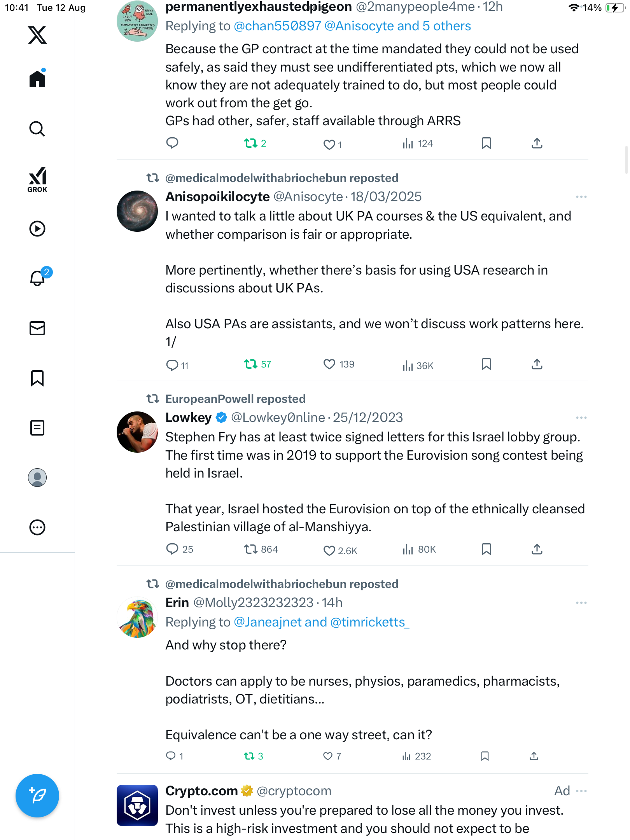Share the permanentlyexhaustedpigeon post
Image resolution: width=630 pixels, height=840 pixels.
(537, 143)
